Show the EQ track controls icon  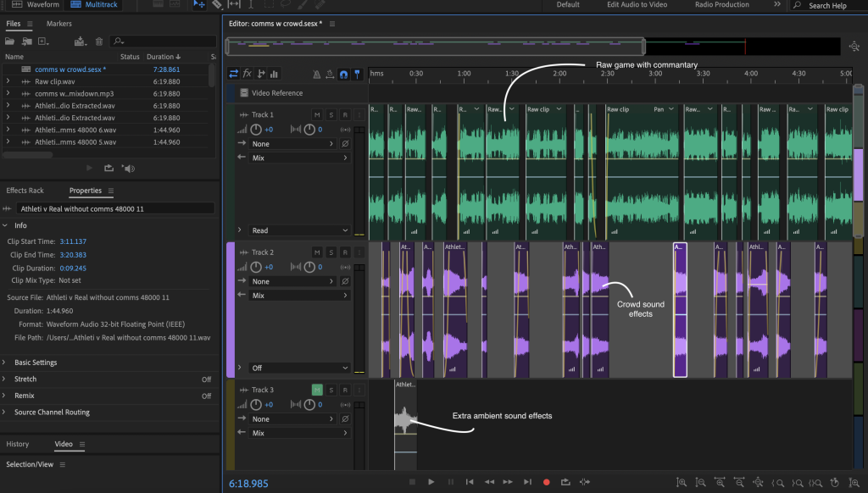pos(274,75)
